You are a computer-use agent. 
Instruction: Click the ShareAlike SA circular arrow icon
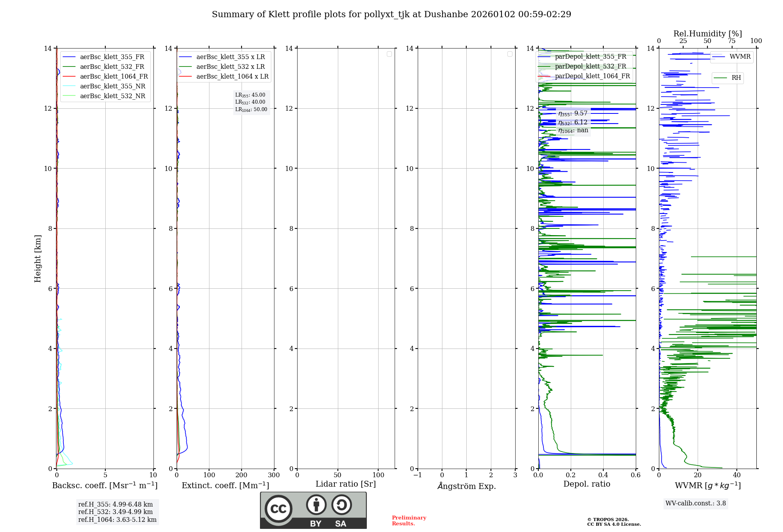tap(341, 505)
